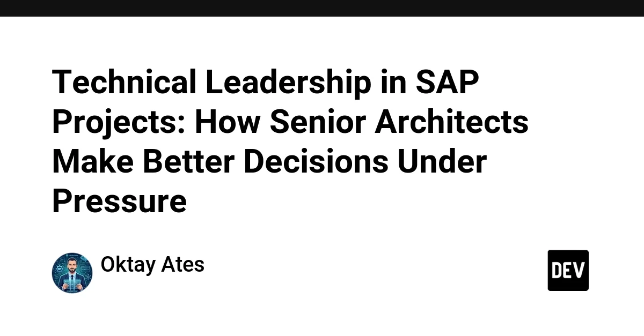Click the letter D in DEV logo
The image size is (644, 336).
pyautogui.click(x=557, y=271)
